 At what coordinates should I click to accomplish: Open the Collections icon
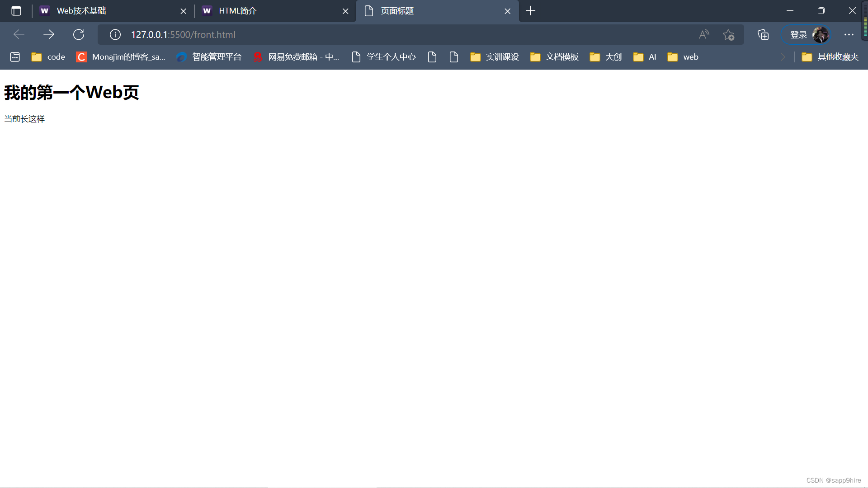tap(763, 35)
